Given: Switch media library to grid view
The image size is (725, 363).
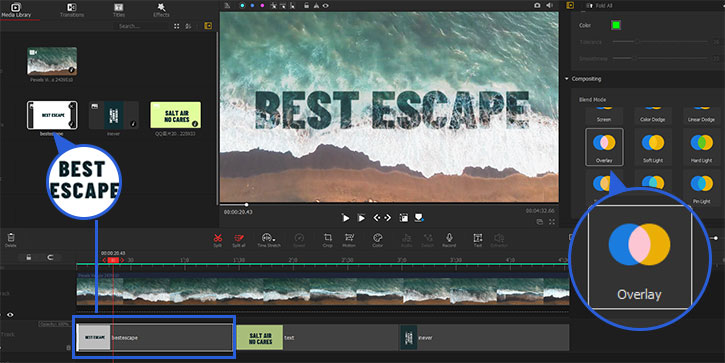Looking at the screenshot, I should (177, 26).
